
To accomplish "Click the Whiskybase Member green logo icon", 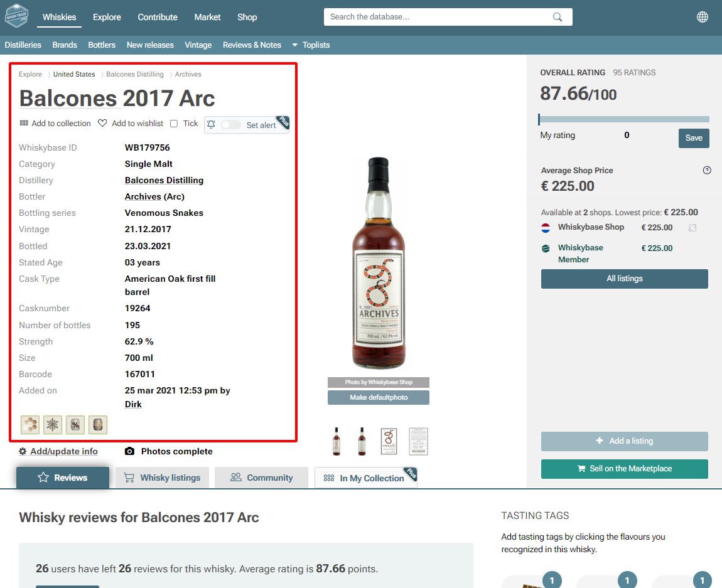I will click(x=546, y=249).
